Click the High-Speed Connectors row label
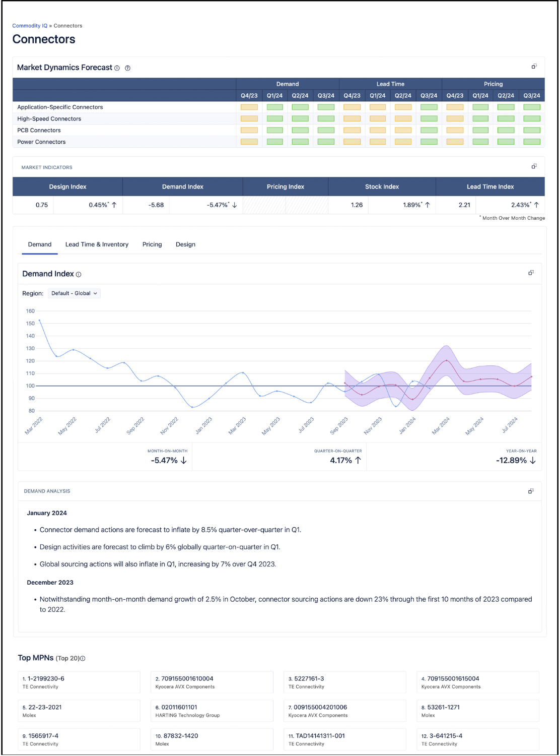The width and height of the screenshot is (560, 756). pos(49,119)
